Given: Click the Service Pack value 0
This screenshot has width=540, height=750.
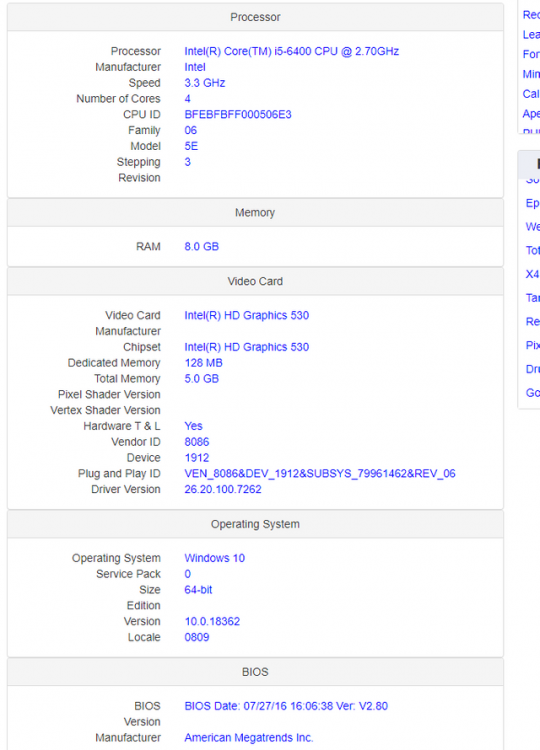Looking at the screenshot, I should pos(187,574).
